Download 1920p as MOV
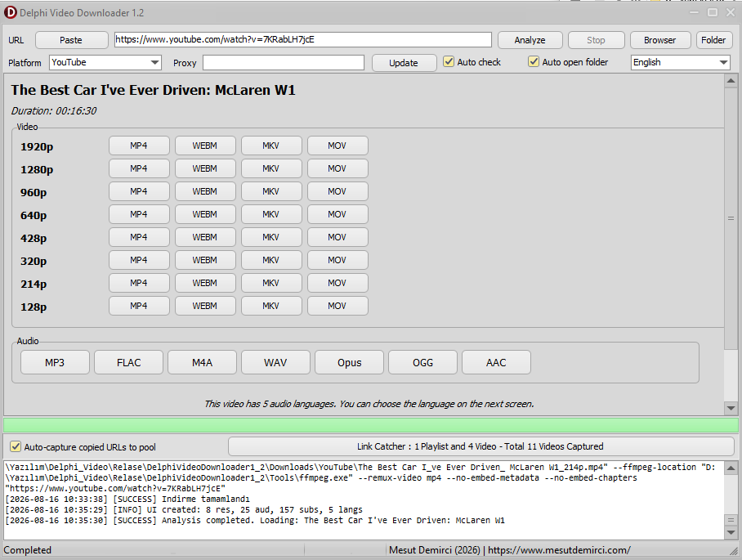Screen dimensions: 742x560 tap(337, 146)
